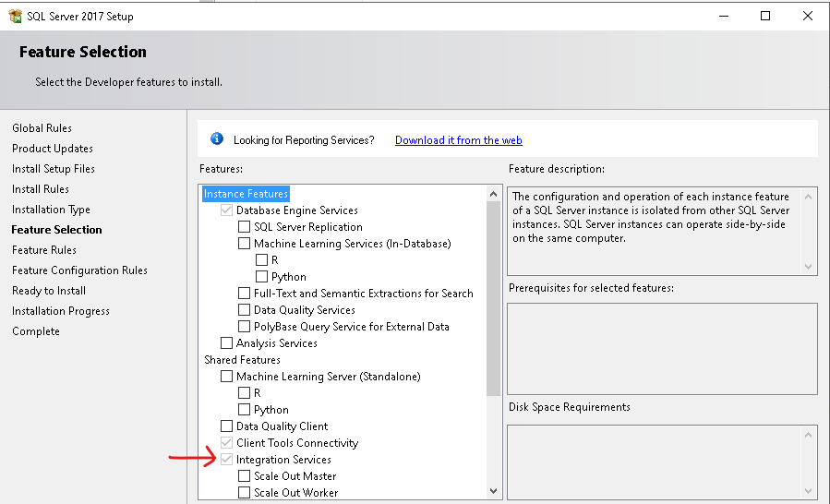Enable the SQL Server Replication checkbox
The width and height of the screenshot is (830, 504).
(245, 227)
